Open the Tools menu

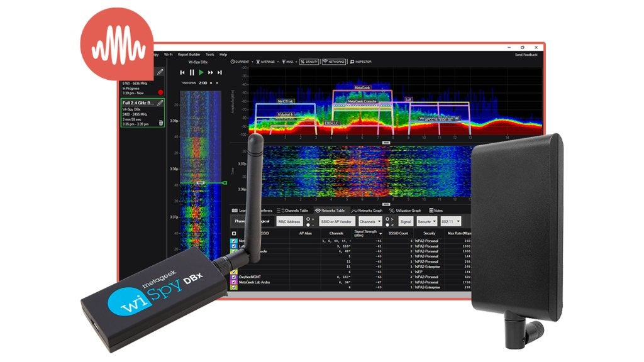210,54
